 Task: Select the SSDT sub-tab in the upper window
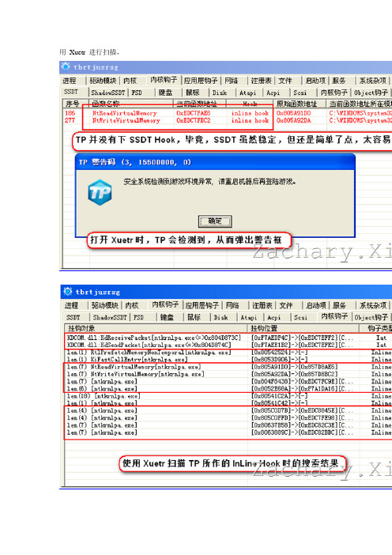(71, 92)
